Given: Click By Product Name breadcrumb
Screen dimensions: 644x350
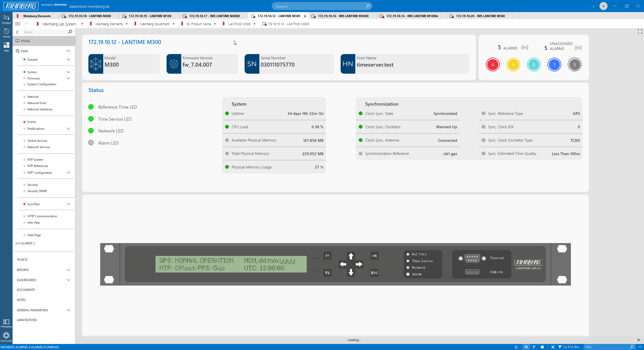Looking at the screenshot, I should tap(198, 24).
